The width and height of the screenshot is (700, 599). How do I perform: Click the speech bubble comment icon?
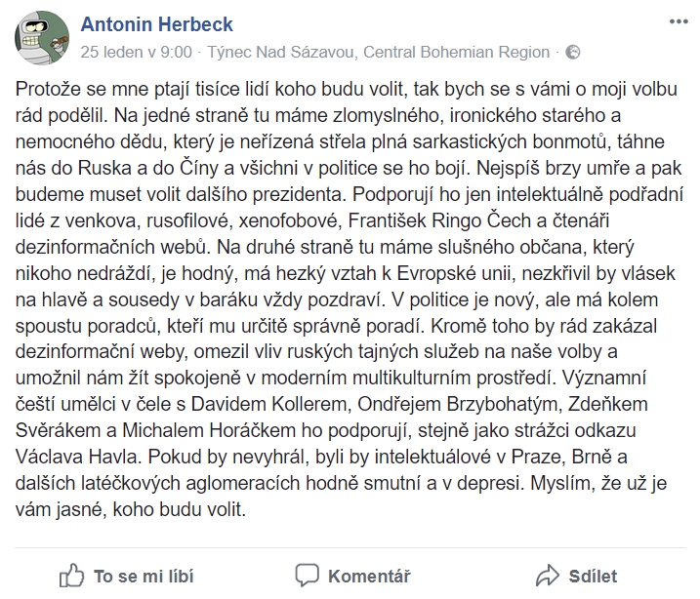point(308,576)
